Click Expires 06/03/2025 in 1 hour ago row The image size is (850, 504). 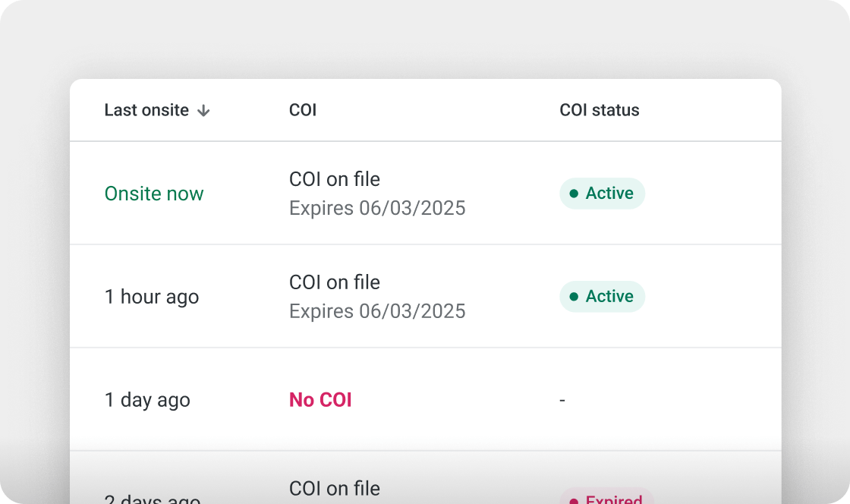377,311
